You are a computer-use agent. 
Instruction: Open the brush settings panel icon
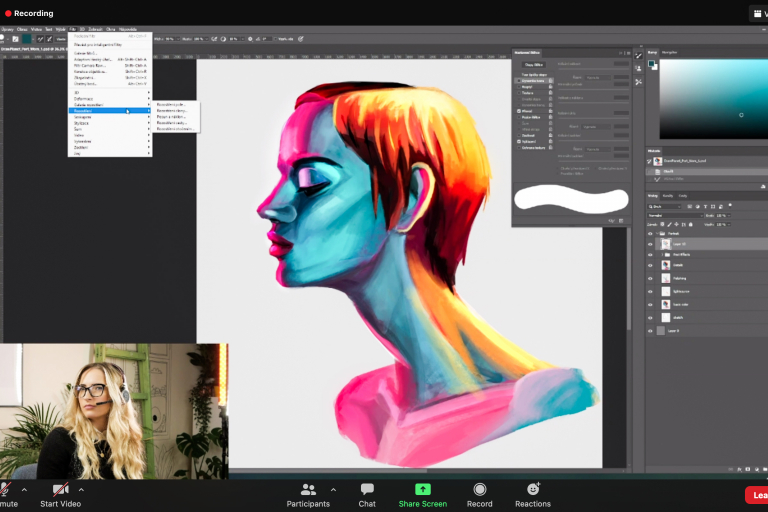click(x=16, y=39)
